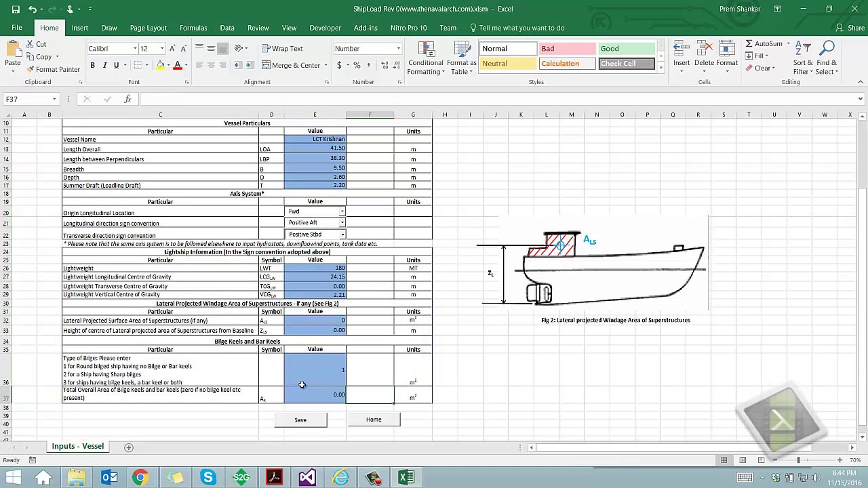The height and width of the screenshot is (488, 868).
Task: Toggle Underline formatting
Action: click(x=116, y=65)
